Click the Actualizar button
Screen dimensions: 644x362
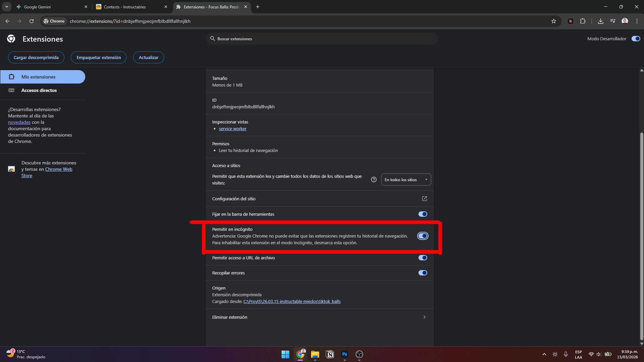pyautogui.click(x=149, y=57)
